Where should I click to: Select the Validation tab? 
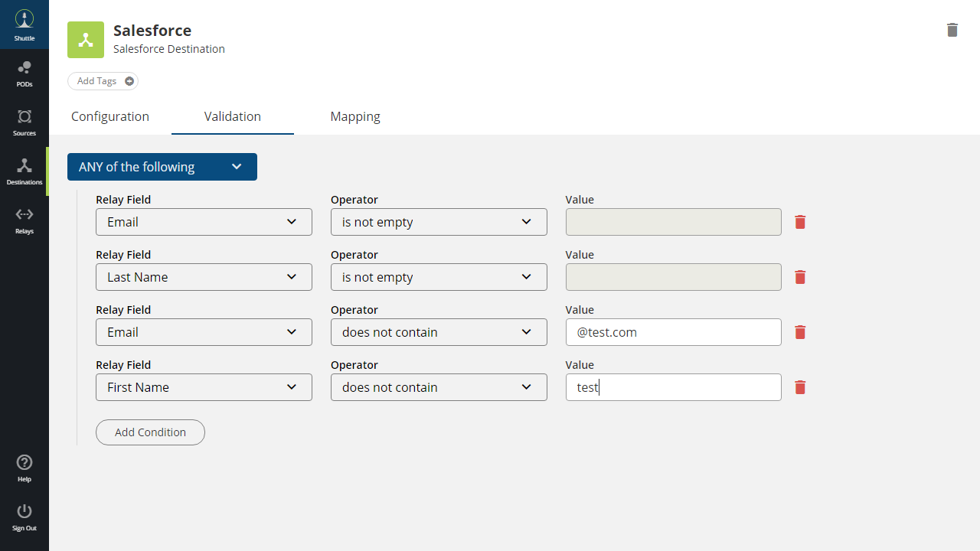pos(233,116)
